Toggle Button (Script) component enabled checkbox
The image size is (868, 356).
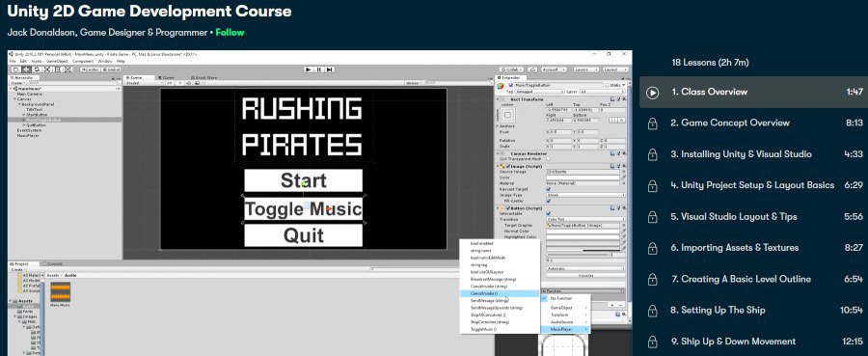[508, 208]
